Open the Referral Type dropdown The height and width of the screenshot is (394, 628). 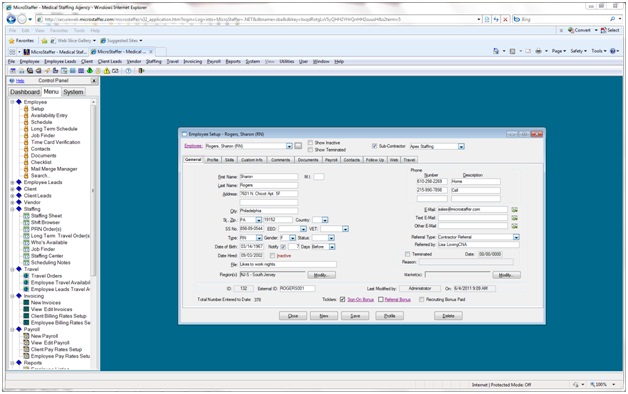pos(516,237)
